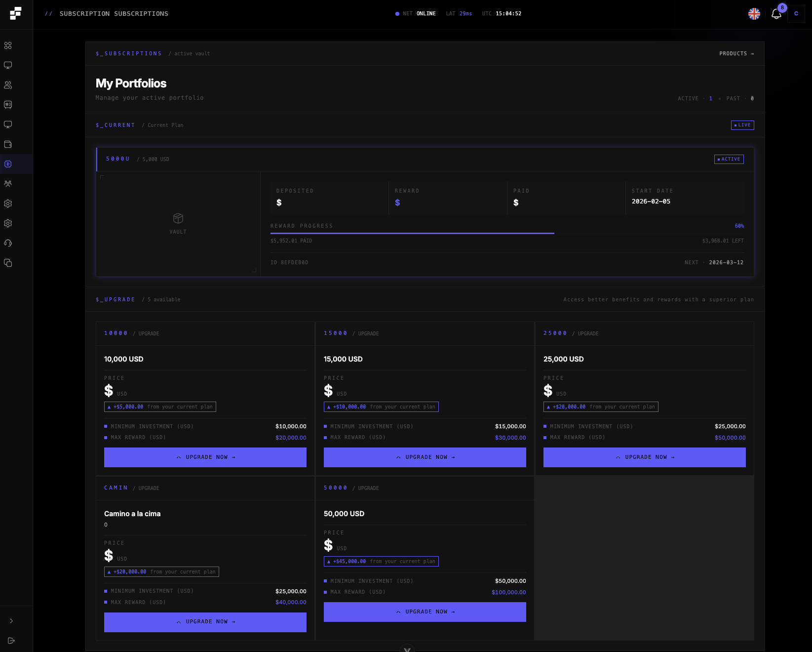Open support via the headphones icon
This screenshot has height=652, width=812.
click(8, 243)
